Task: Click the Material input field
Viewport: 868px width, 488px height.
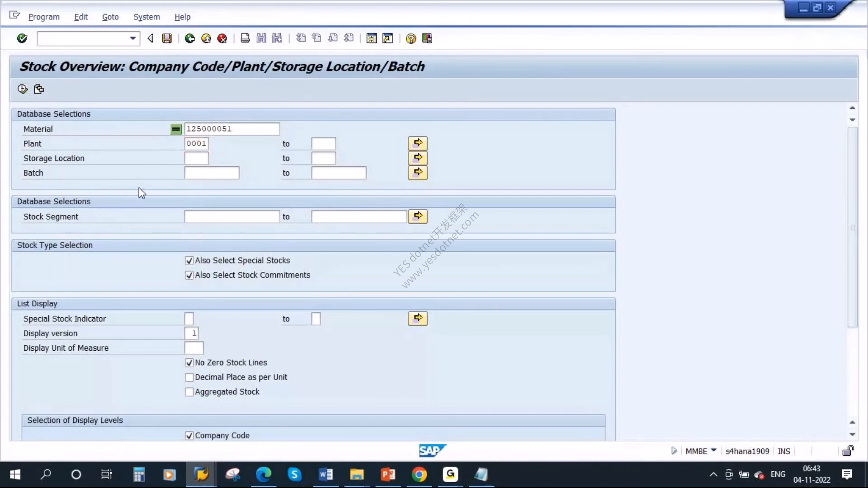Action: point(232,129)
